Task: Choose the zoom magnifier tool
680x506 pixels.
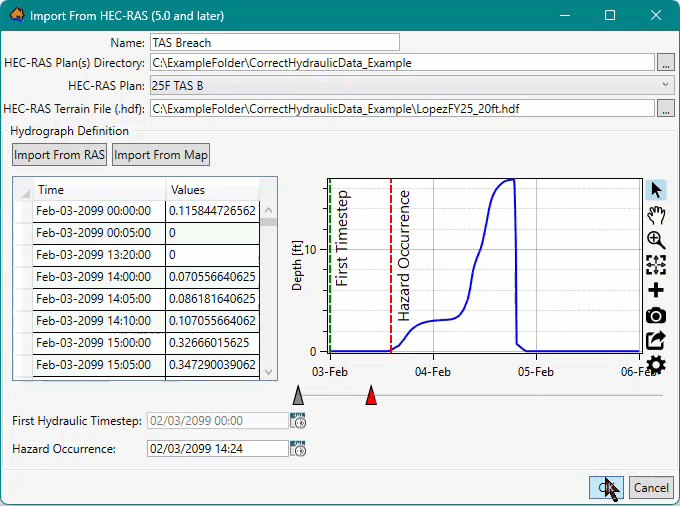Action: (656, 240)
